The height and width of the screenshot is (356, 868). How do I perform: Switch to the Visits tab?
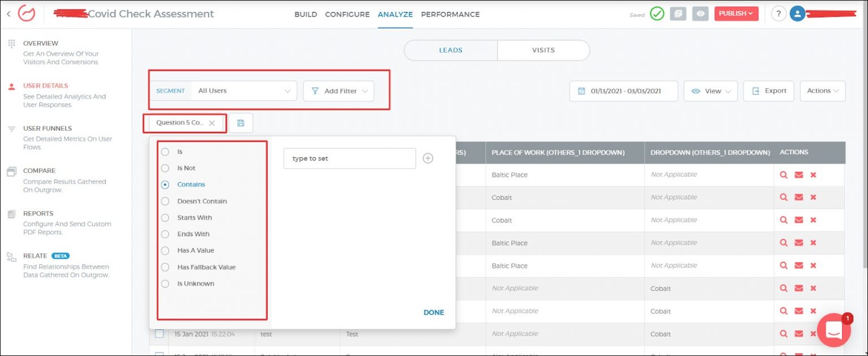[x=543, y=50]
